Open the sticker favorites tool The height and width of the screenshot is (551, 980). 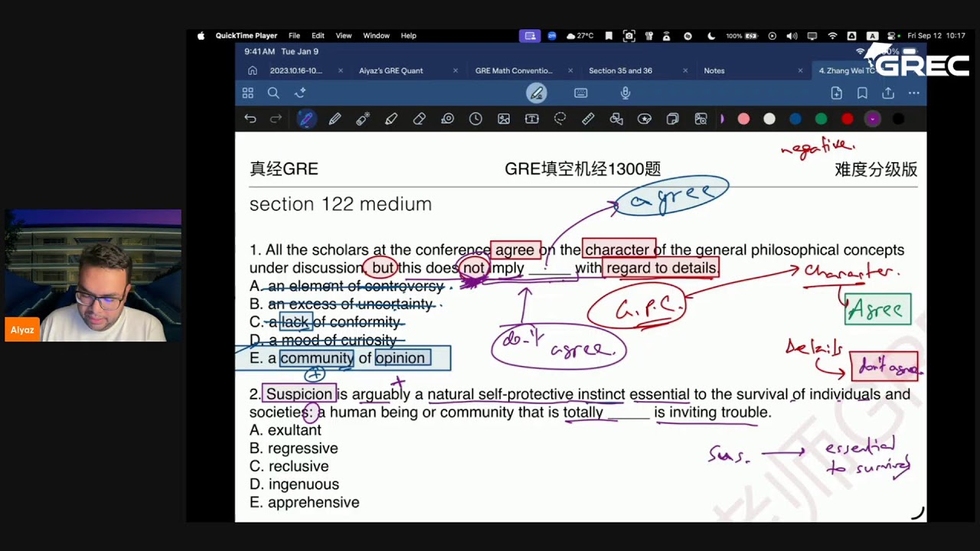coord(645,119)
